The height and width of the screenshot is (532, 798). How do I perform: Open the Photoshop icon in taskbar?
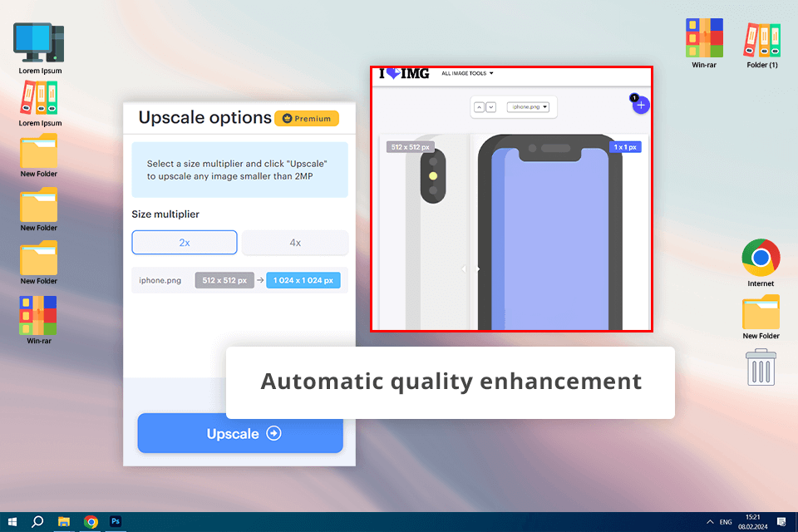pyautogui.click(x=116, y=521)
